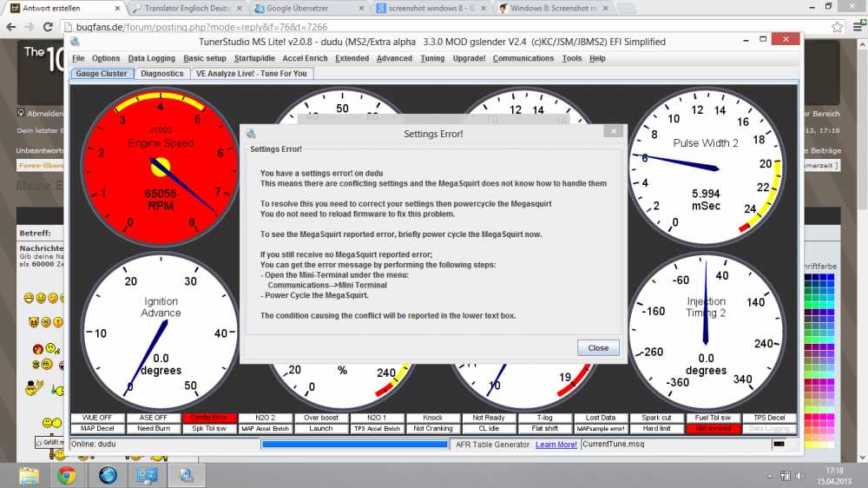Click the red Config Error indicator
Image resolution: width=868 pixels, height=488 pixels.
tap(207, 418)
